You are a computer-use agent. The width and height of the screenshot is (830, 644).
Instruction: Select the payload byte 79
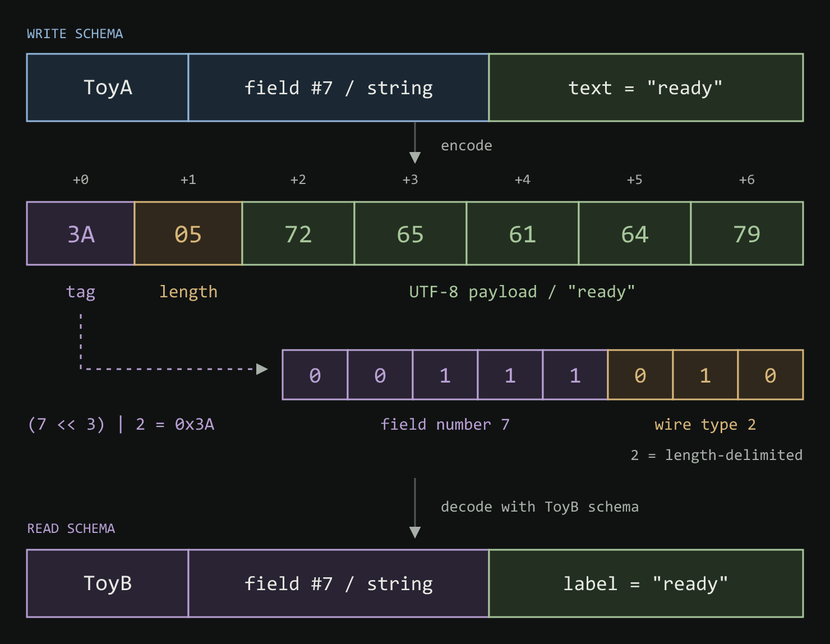[x=747, y=233]
